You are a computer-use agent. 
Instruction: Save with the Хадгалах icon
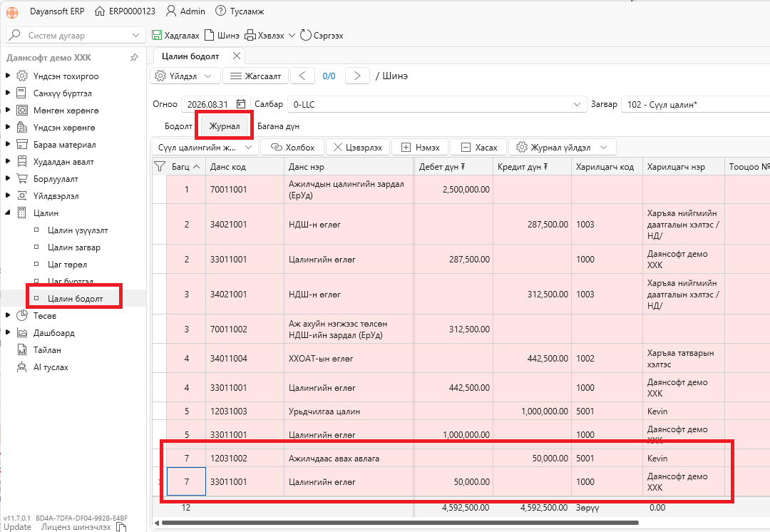157,36
